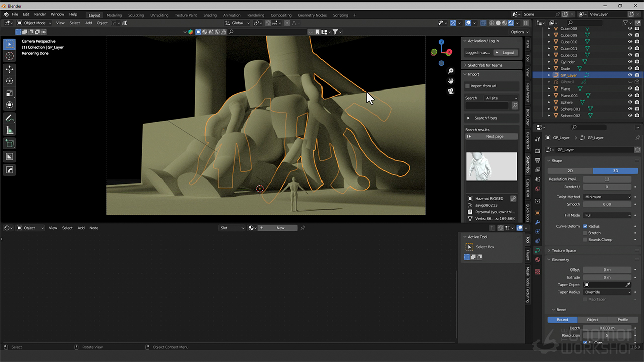Click the Sketchfab search magnifier button
The height and width of the screenshot is (362, 644).
click(515, 106)
